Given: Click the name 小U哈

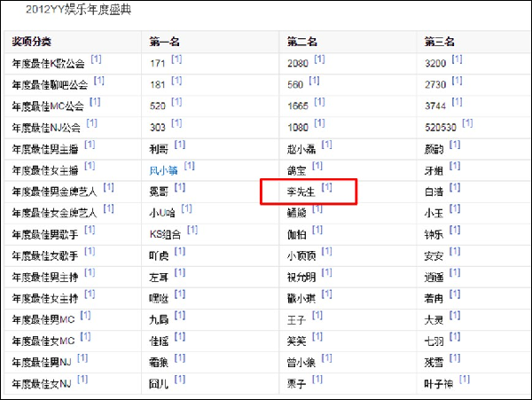Looking at the screenshot, I should (162, 213).
